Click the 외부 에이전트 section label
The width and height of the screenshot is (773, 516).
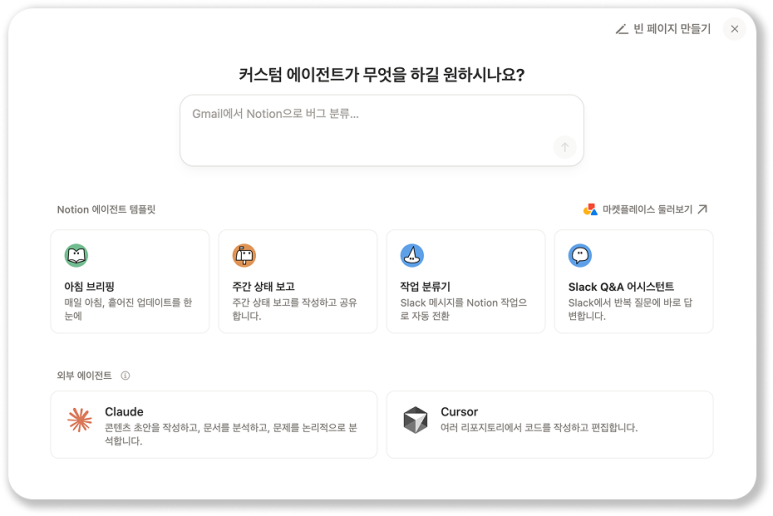coord(84,376)
